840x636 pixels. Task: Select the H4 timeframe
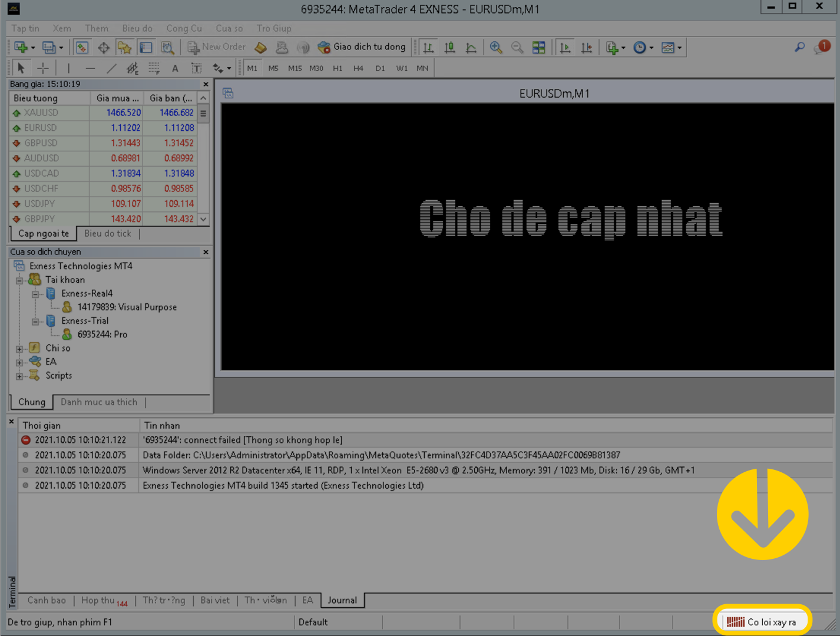[x=358, y=68]
